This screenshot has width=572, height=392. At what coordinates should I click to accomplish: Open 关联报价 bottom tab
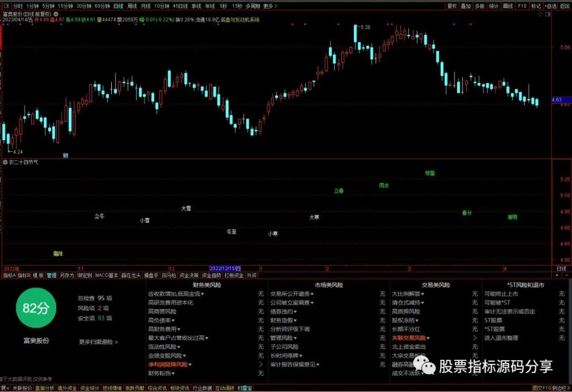click(22, 388)
